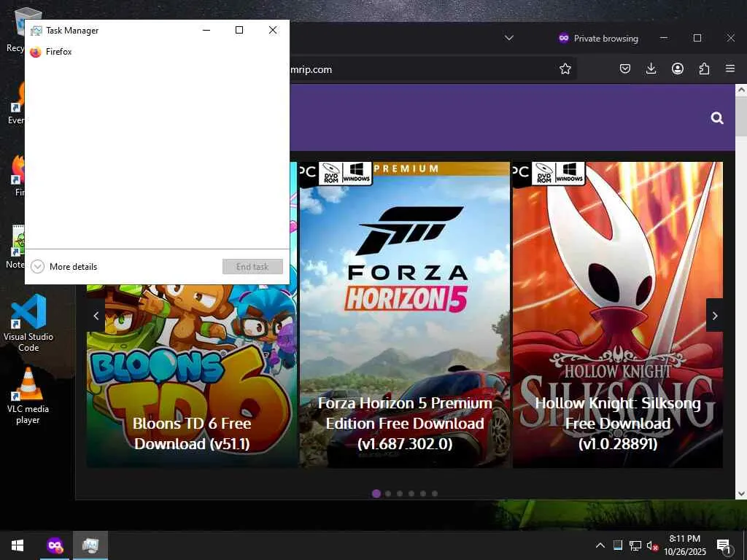
Task: Click the page scrollbar up arrow
Action: tap(741, 90)
